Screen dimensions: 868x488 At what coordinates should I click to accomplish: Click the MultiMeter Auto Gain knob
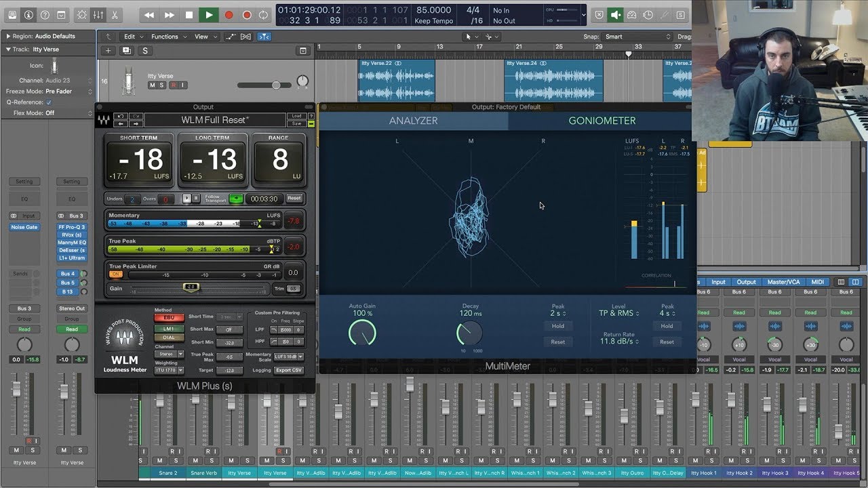click(362, 333)
